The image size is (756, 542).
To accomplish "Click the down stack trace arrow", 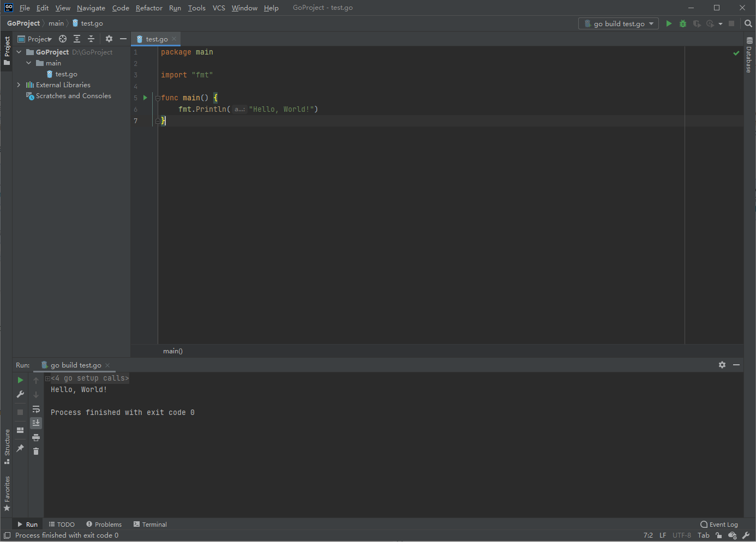I will click(x=36, y=395).
